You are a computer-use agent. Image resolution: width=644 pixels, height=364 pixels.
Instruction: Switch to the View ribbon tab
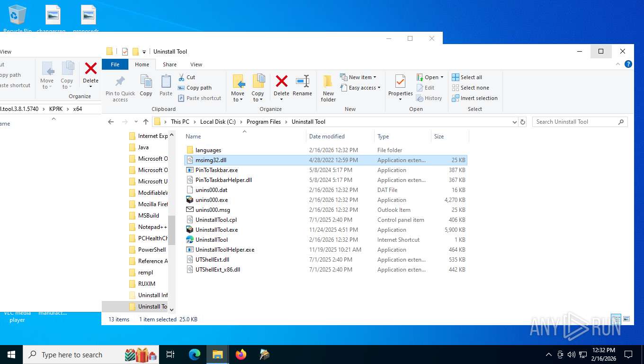196,64
